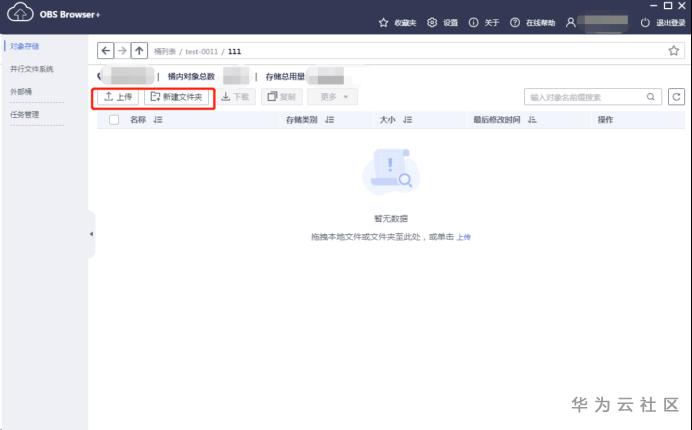Click the no-data (暂无数据) placeholder illustration

[391, 170]
